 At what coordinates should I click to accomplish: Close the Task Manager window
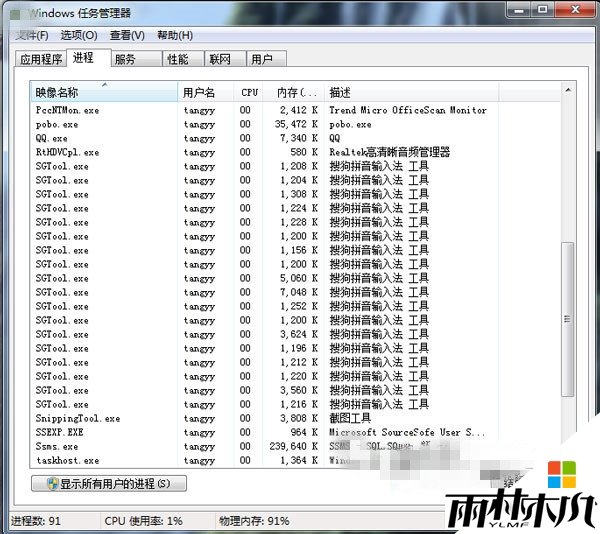575,10
